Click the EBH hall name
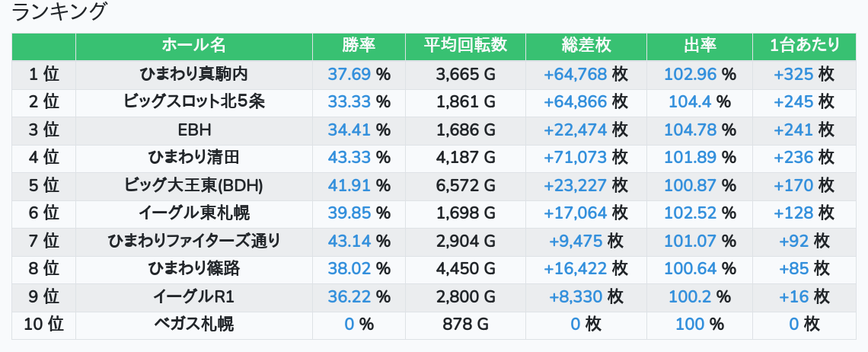 pos(194,130)
